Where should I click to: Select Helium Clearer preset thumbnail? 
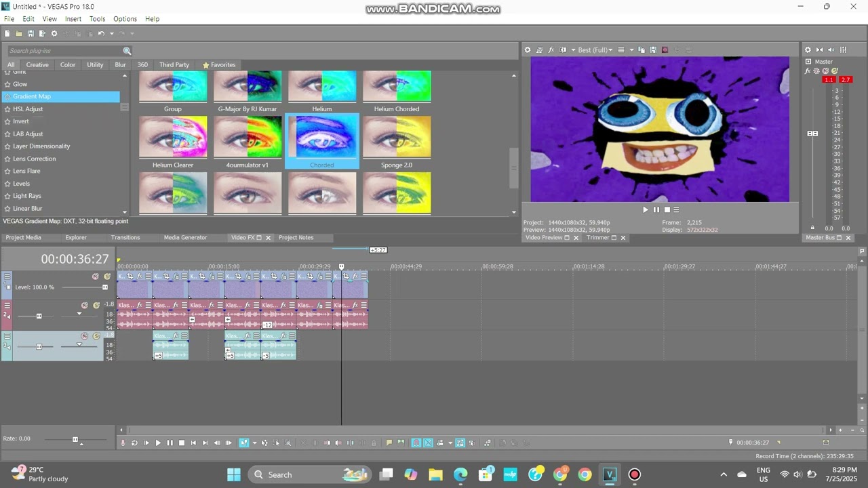(x=173, y=137)
